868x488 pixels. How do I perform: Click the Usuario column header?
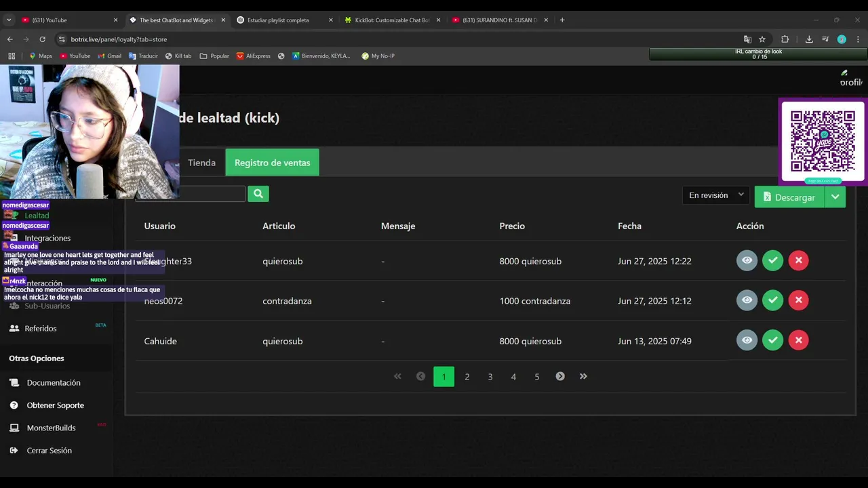(x=160, y=226)
